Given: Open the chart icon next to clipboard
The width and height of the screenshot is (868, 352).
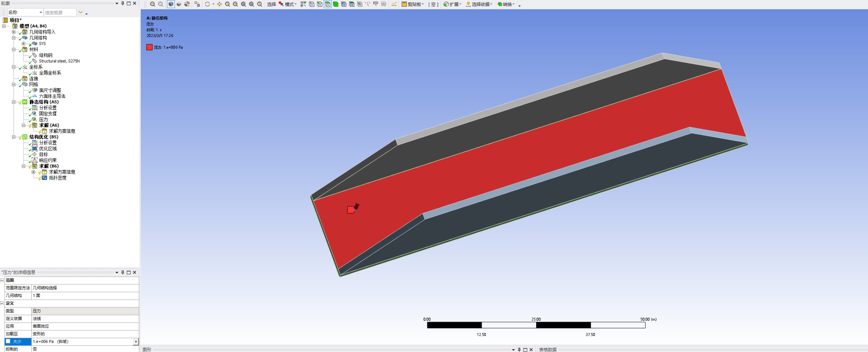Looking at the screenshot, I should pyautogui.click(x=394, y=4).
